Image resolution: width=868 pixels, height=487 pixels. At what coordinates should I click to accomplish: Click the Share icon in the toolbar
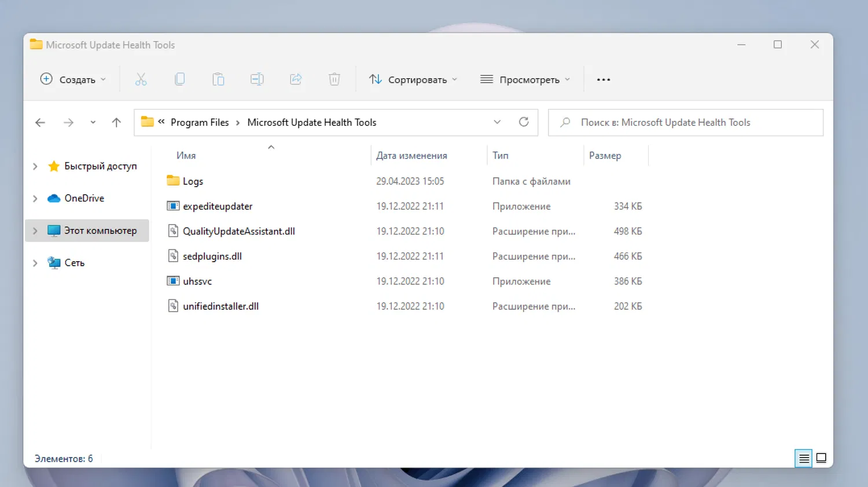tap(296, 79)
